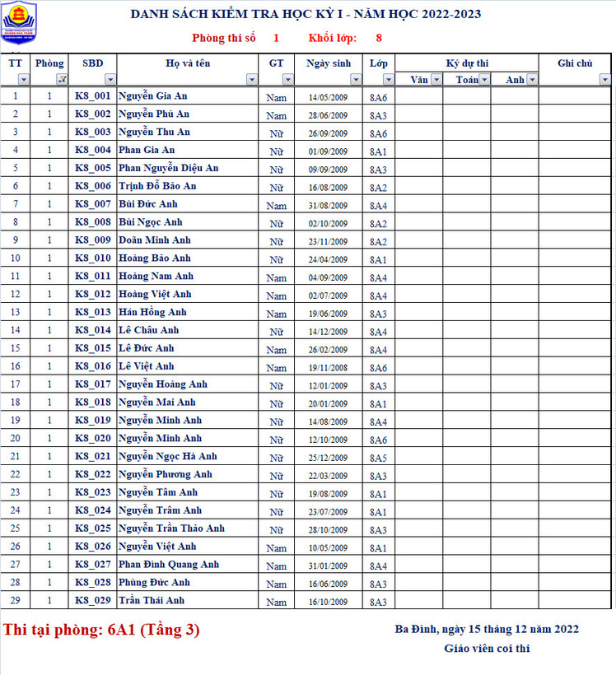Select the birth date 25/12/2009
This screenshot has width=616, height=675.
tap(328, 458)
